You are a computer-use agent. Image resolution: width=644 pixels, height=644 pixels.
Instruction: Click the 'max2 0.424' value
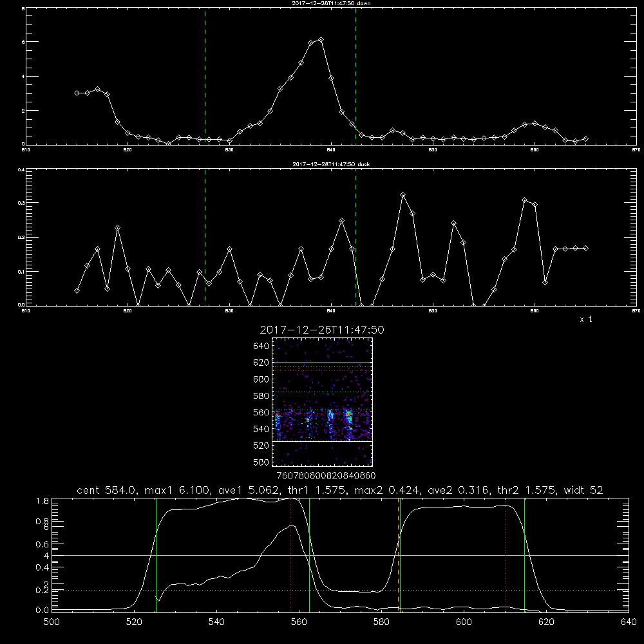click(386, 490)
